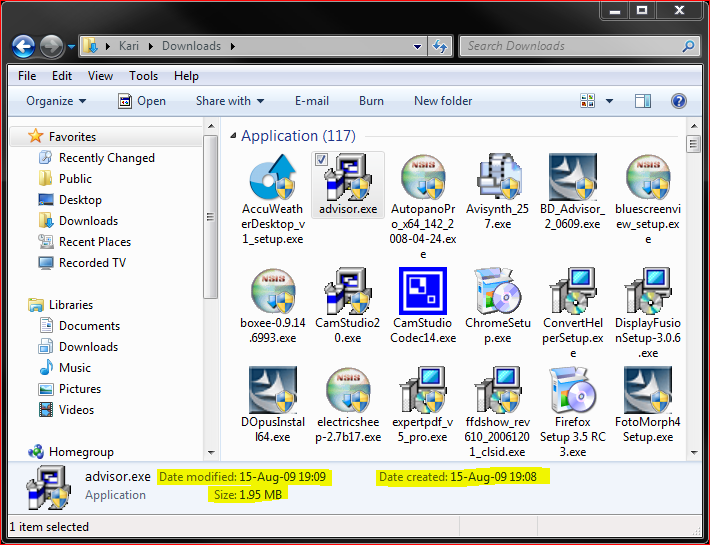Click the Forward navigation arrow
The image size is (710, 545).
51,46
